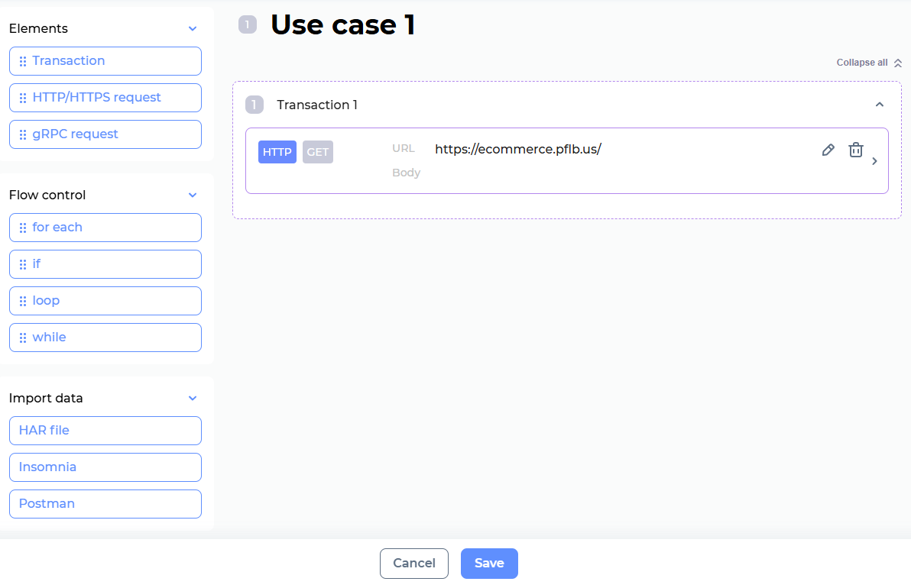This screenshot has width=911, height=588.
Task: Click the request URL https://ecommerce.pflb.us/
Action: tap(517, 150)
